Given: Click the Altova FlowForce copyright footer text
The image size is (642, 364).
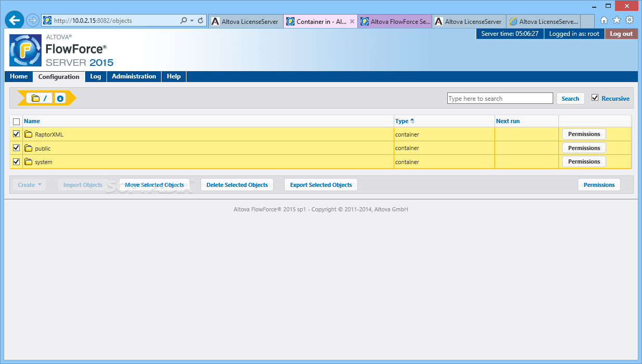Looking at the screenshot, I should [x=321, y=209].
